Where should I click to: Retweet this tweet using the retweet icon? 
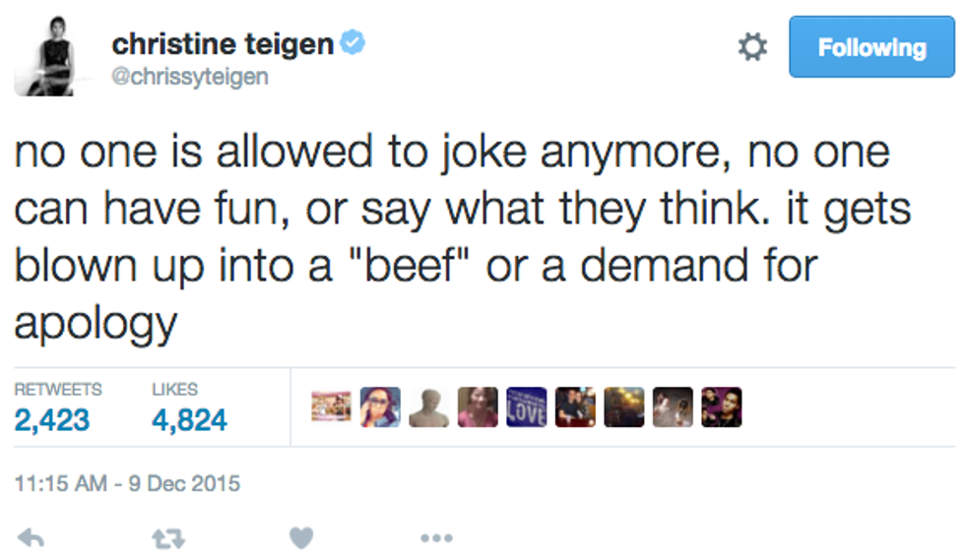pos(168,537)
